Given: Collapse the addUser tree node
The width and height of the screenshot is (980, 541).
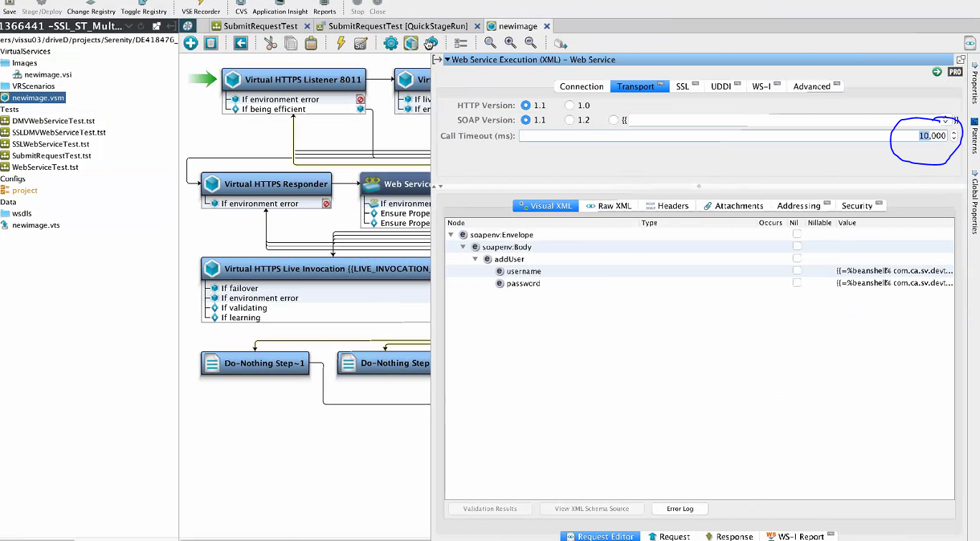Looking at the screenshot, I should tap(475, 259).
